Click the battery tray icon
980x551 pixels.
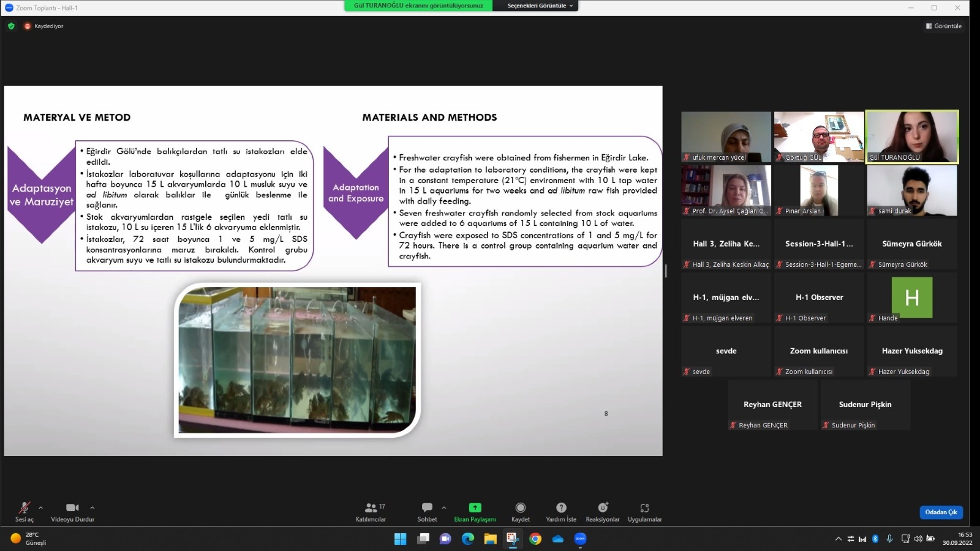(x=930, y=539)
